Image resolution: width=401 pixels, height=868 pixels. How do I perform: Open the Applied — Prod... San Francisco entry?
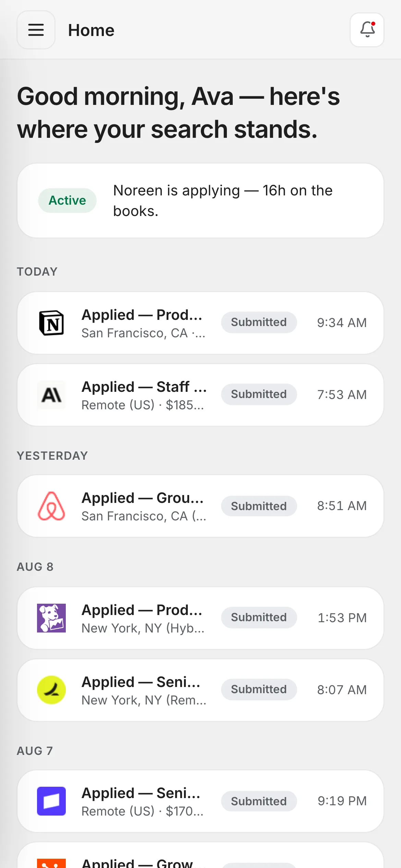200,323
